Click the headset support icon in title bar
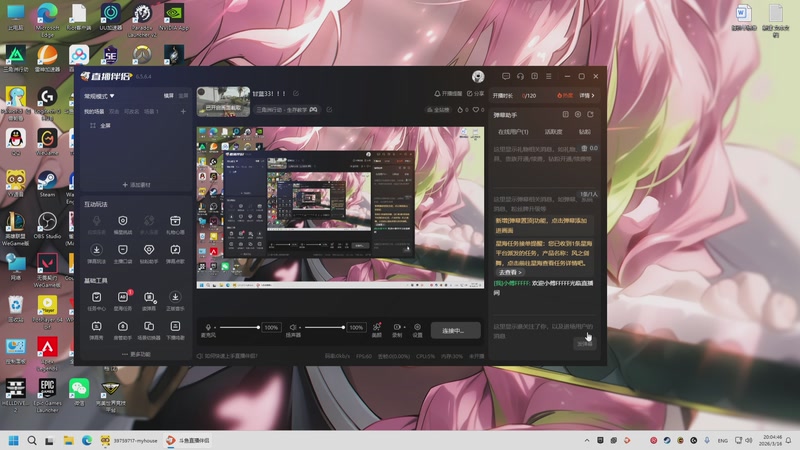800x450 pixels. pyautogui.click(x=520, y=76)
